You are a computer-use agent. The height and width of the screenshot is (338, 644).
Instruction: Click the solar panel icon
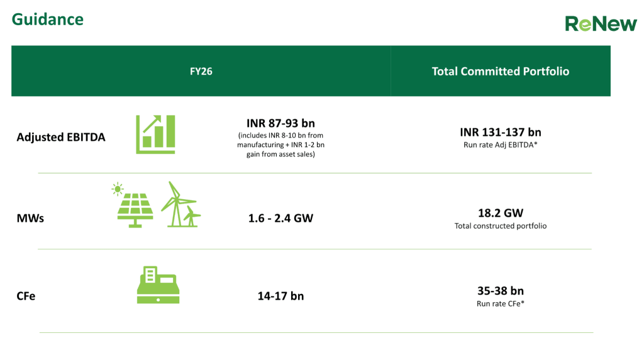(x=133, y=205)
